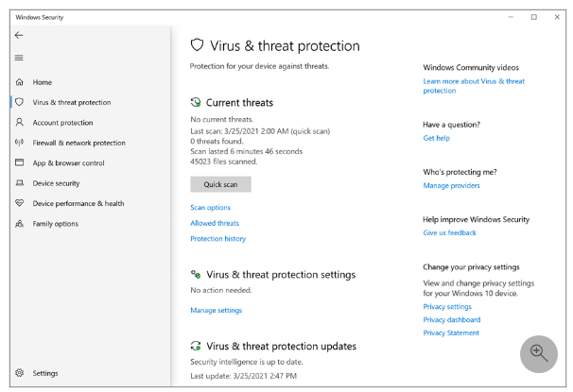Viewport: 573px width, 392px height.
Task: Open Settings gear in the sidebar
Action: [x=19, y=373]
